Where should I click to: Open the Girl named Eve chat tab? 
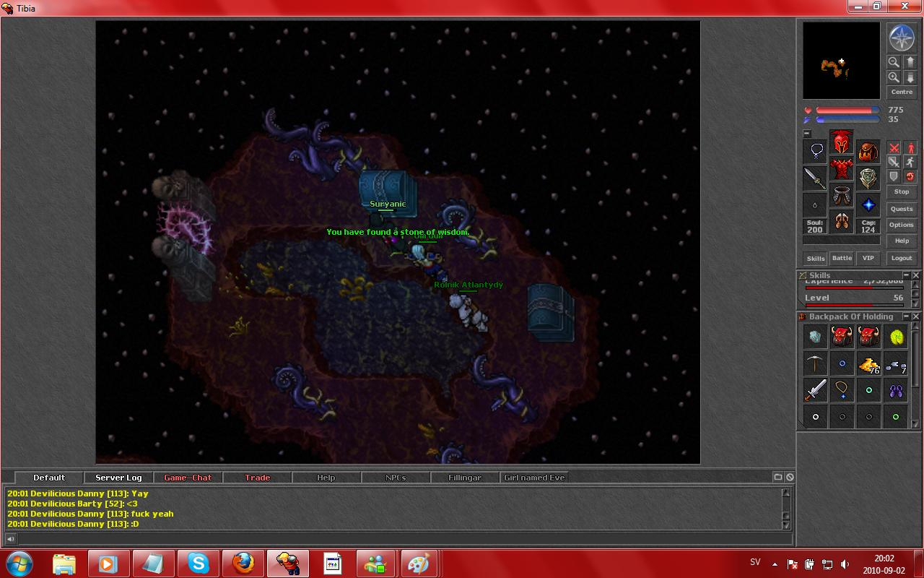click(534, 478)
